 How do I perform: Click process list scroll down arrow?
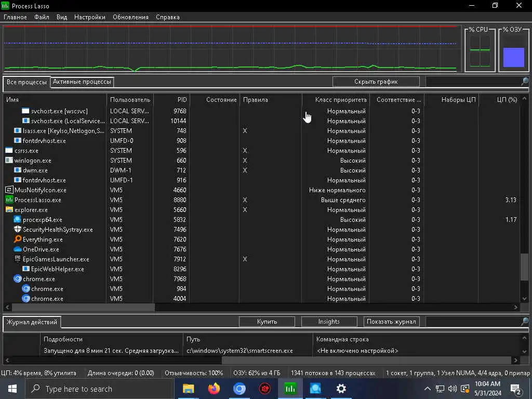click(x=525, y=299)
